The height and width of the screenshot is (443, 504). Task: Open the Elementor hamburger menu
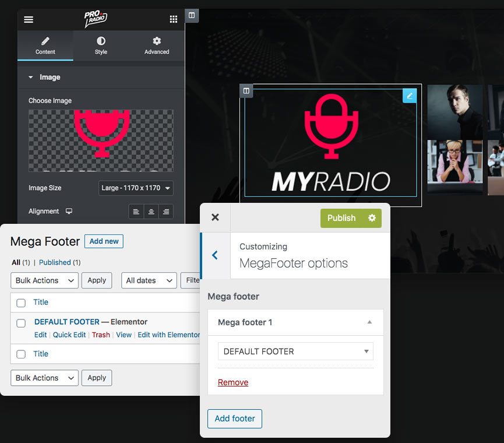[29, 20]
